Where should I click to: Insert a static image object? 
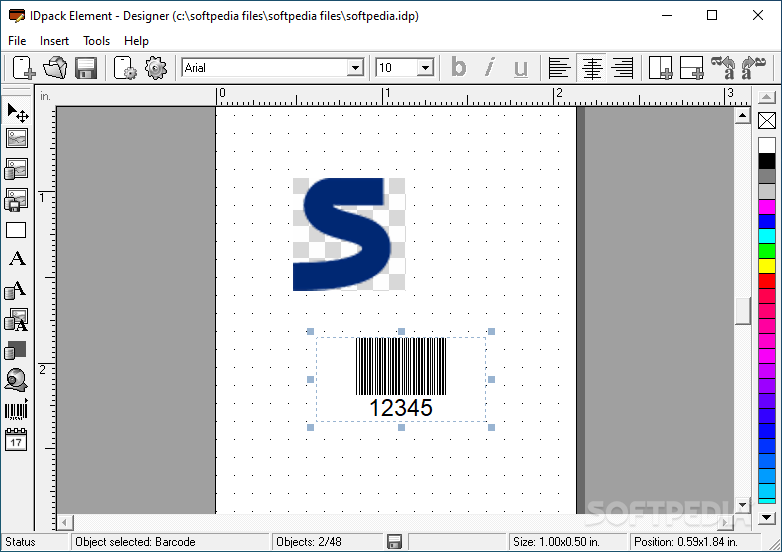point(17,139)
